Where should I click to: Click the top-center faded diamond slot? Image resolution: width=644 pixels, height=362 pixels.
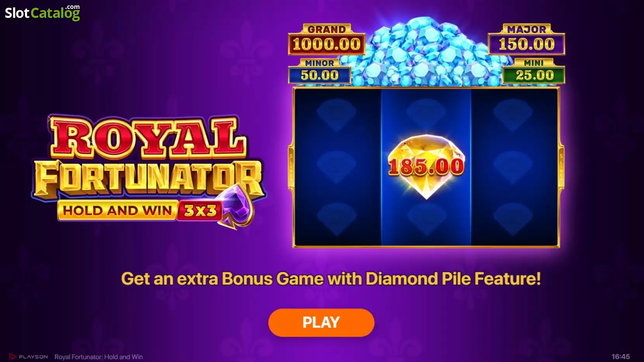point(426,113)
